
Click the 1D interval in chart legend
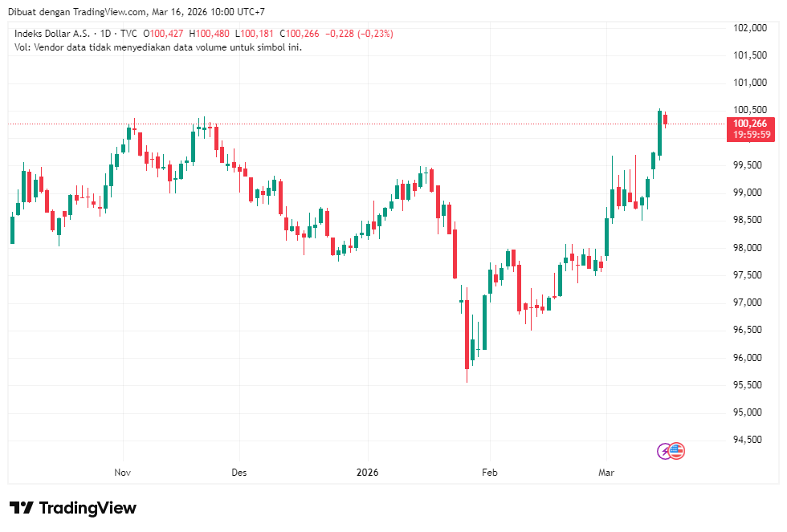[x=105, y=34]
